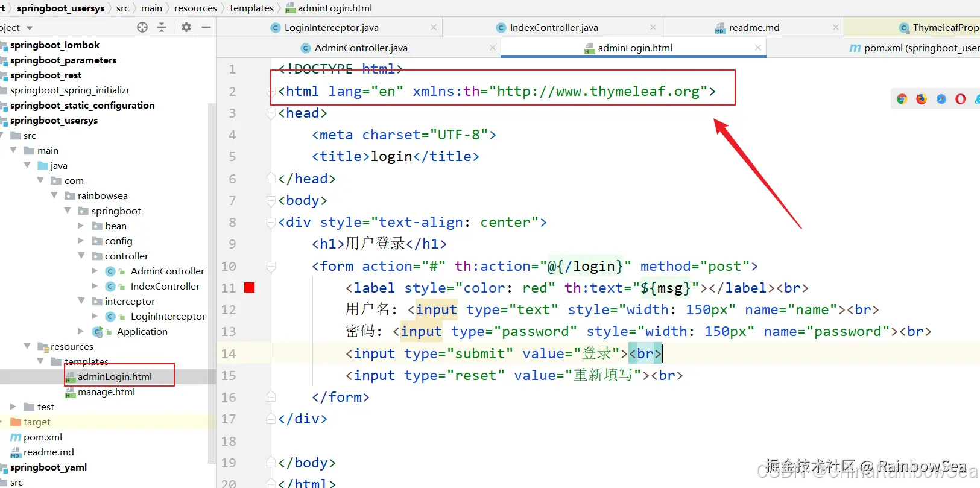
Task: Open project panel settings gear
Action: (x=186, y=27)
